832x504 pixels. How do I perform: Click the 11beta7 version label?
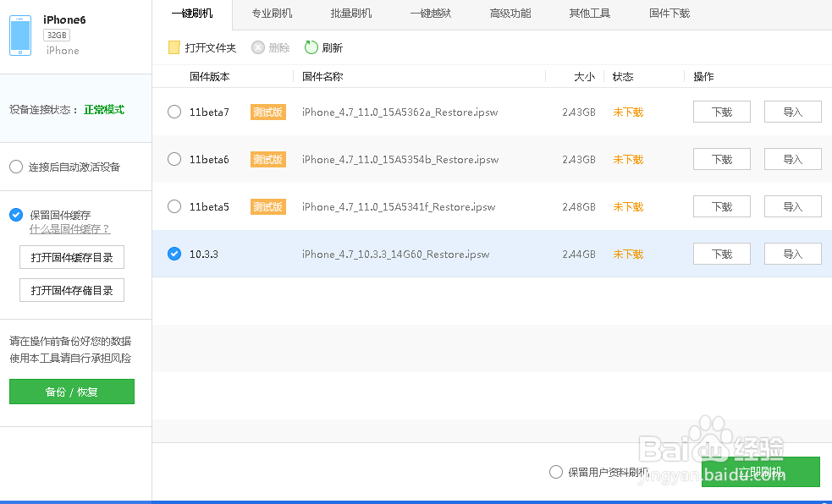click(x=209, y=112)
